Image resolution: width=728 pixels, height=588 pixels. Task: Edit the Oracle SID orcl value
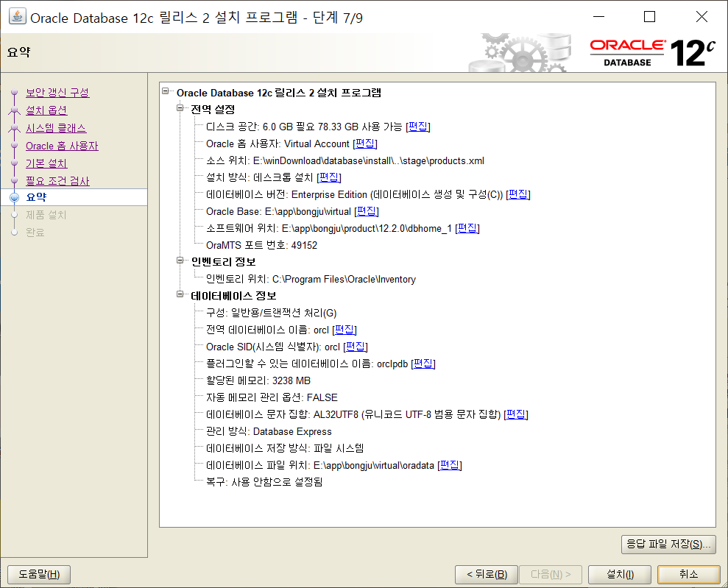356,347
